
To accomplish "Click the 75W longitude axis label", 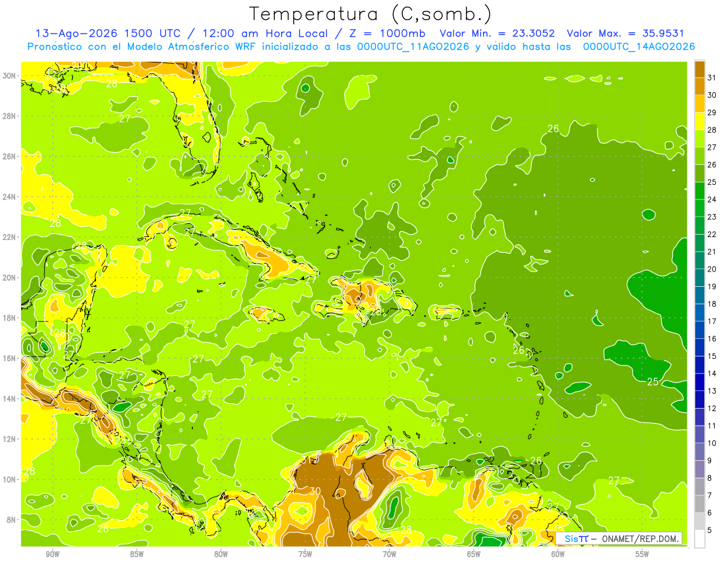I will tap(305, 554).
